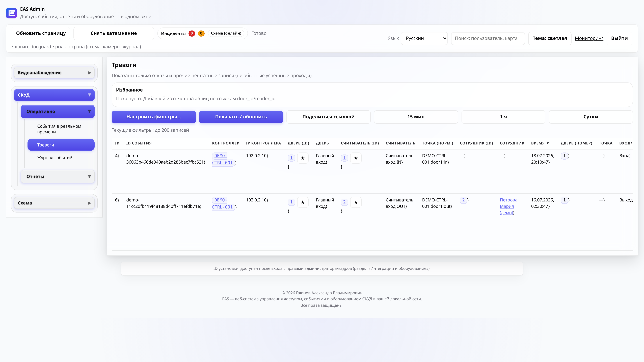This screenshot has height=362, width=644.
Task: Click the red incidents counter badge
Action: (x=192, y=33)
